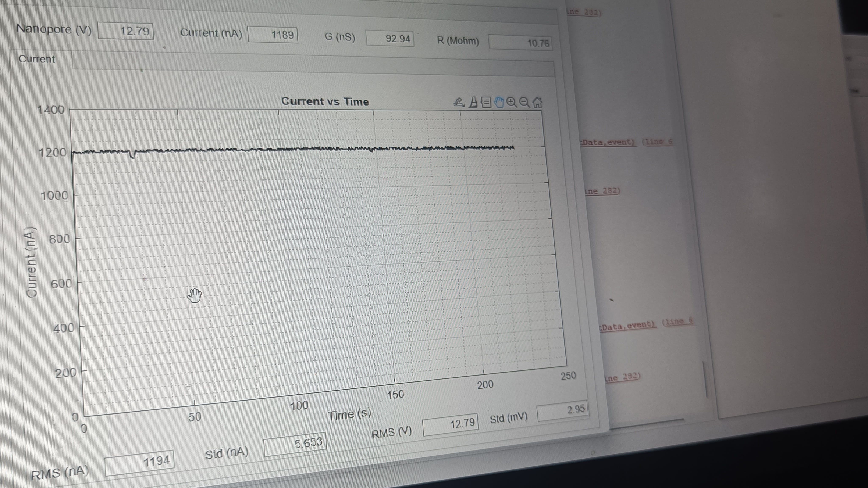Click the R (Mohm) value field

click(x=520, y=43)
